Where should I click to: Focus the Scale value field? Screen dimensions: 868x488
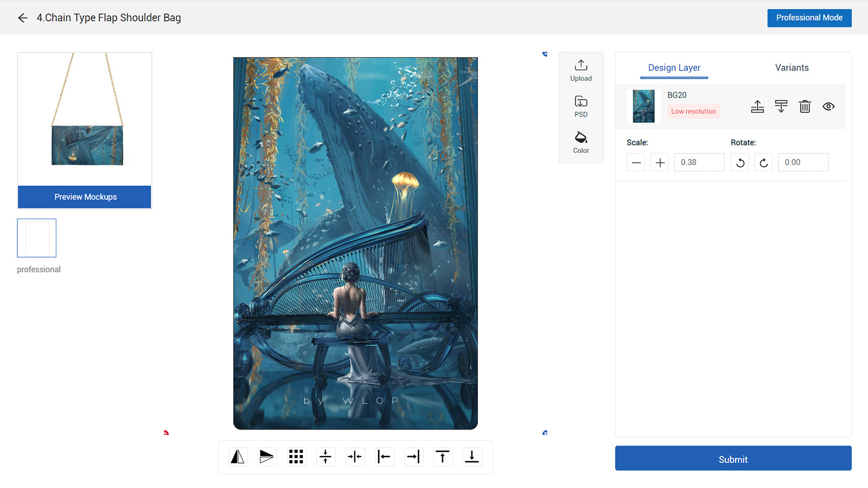pos(699,162)
